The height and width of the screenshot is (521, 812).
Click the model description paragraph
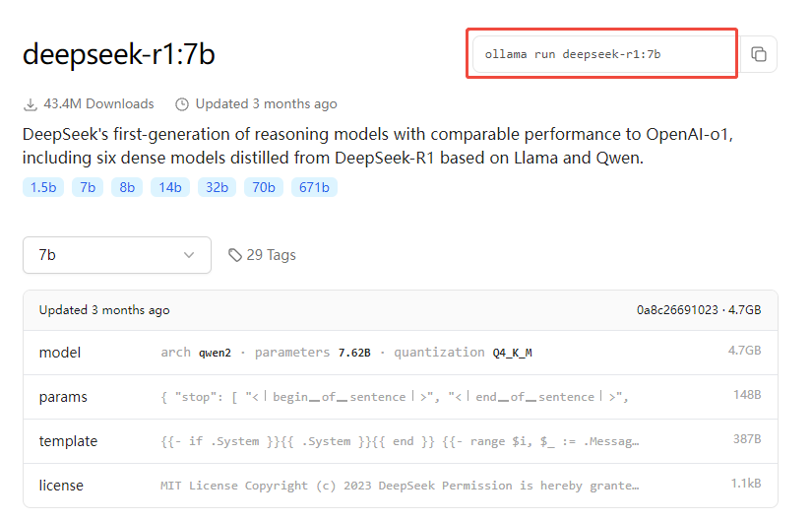click(x=378, y=146)
